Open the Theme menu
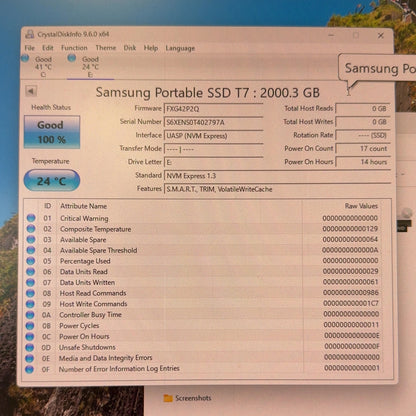Viewport: 416px width, 416px height. 106,48
